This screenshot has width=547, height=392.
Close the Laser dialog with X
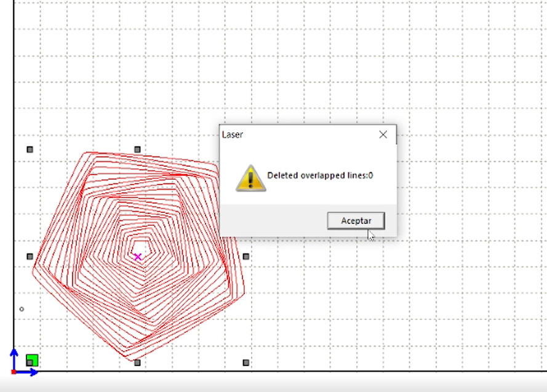[x=383, y=135]
